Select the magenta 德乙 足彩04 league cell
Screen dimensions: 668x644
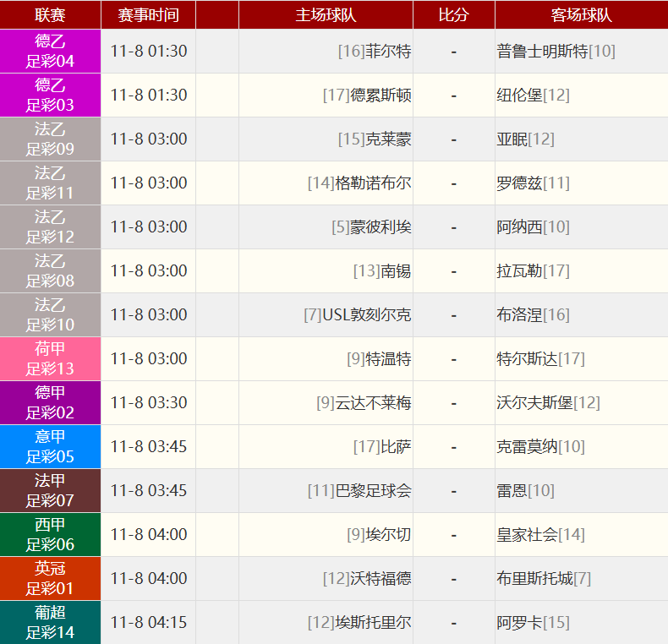click(x=50, y=52)
